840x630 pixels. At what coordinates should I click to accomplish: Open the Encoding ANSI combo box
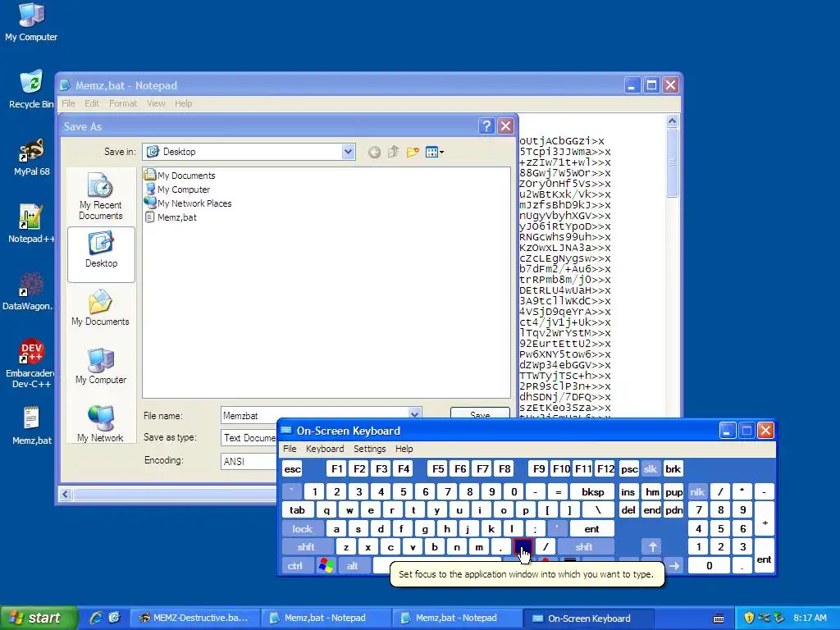249,461
